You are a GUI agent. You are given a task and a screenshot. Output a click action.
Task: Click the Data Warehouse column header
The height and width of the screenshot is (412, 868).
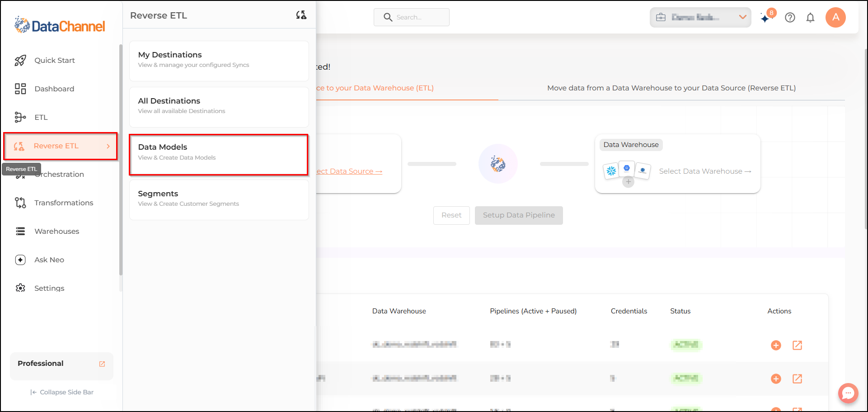tap(399, 311)
